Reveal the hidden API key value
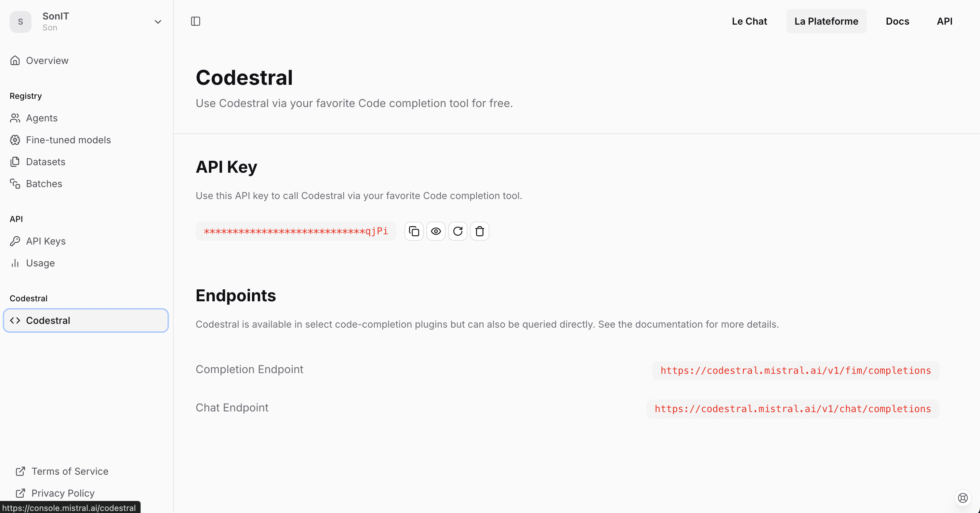 pos(436,231)
